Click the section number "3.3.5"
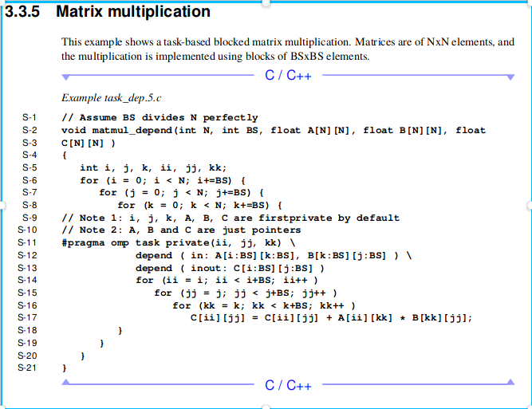This screenshot has height=409, width=532. tap(22, 11)
